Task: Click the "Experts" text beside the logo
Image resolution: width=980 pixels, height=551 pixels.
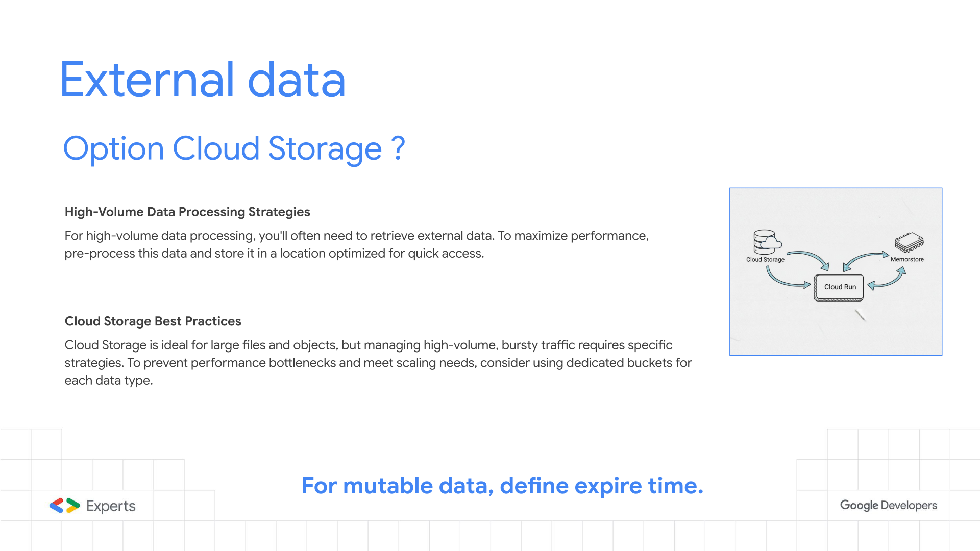Action: tap(111, 506)
